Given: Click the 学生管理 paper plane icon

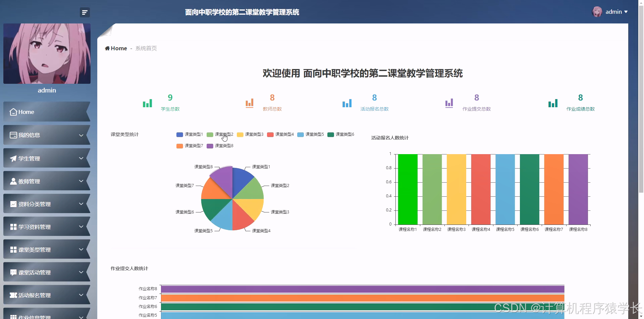Looking at the screenshot, I should 13,158.
